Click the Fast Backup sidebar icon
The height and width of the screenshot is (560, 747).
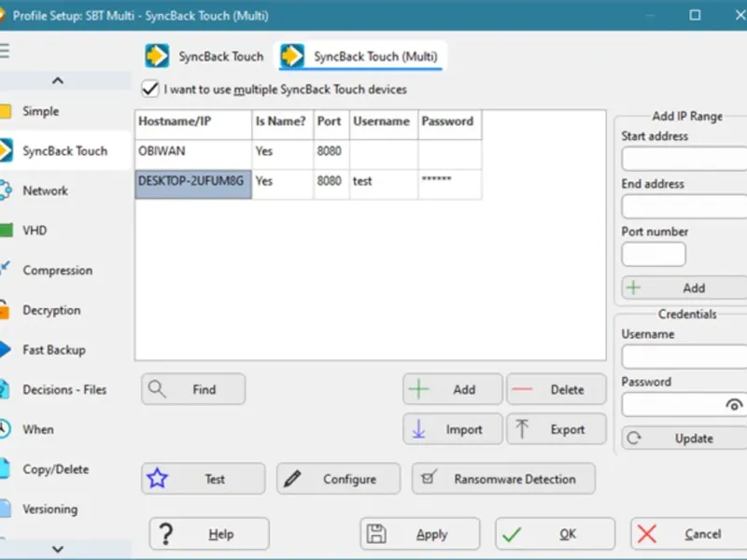click(6, 349)
